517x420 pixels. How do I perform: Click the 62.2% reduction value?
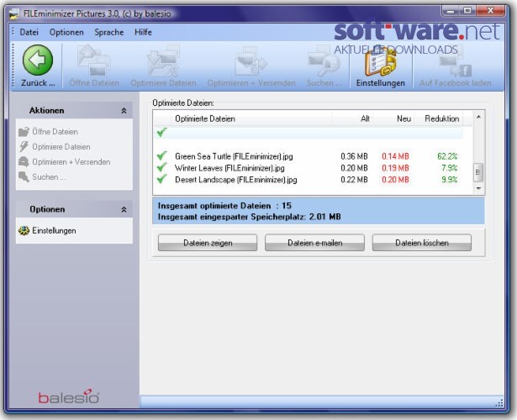[x=447, y=156]
